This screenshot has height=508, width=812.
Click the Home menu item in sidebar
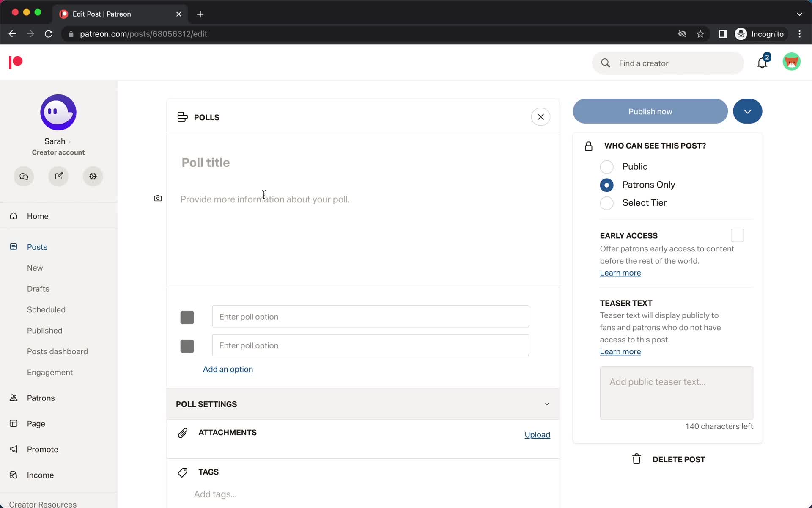[x=37, y=216]
